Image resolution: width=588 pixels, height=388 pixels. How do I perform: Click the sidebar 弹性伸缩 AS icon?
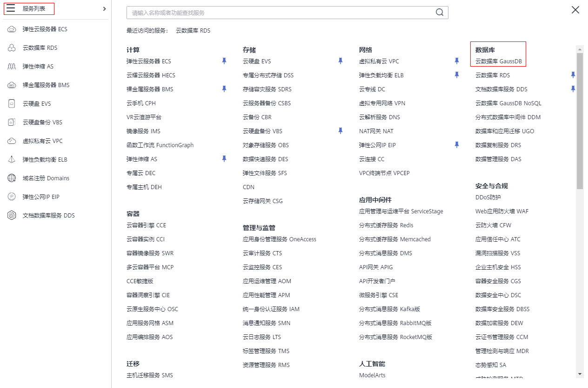[x=12, y=66]
